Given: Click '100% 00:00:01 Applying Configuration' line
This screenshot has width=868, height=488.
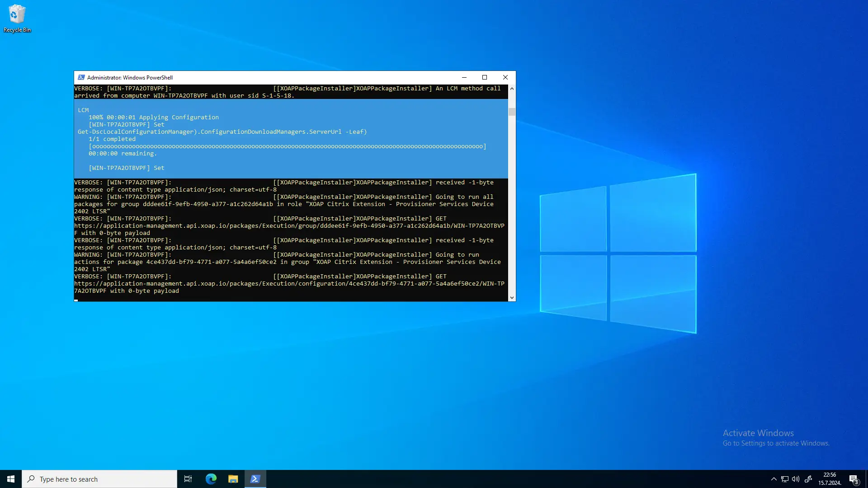Looking at the screenshot, I should click(x=154, y=117).
